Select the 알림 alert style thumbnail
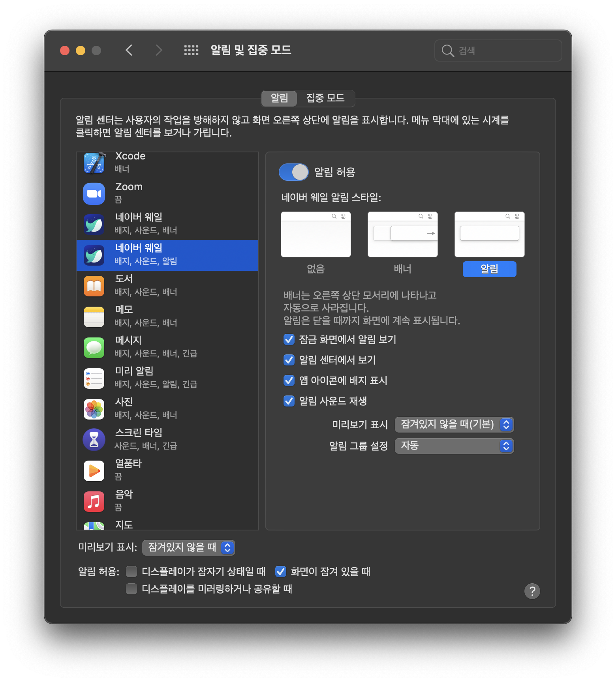Image resolution: width=616 pixels, height=682 pixels. 490,234
